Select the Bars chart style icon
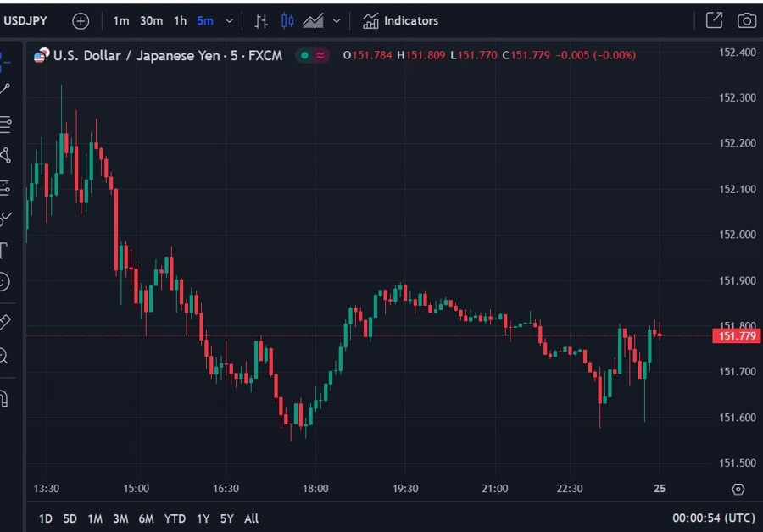 tap(261, 21)
